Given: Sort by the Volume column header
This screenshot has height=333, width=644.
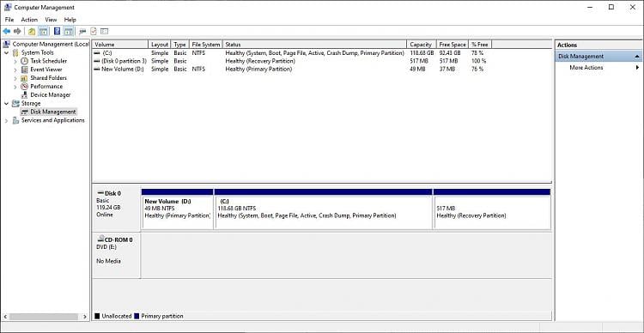Looking at the screenshot, I should [x=120, y=45].
